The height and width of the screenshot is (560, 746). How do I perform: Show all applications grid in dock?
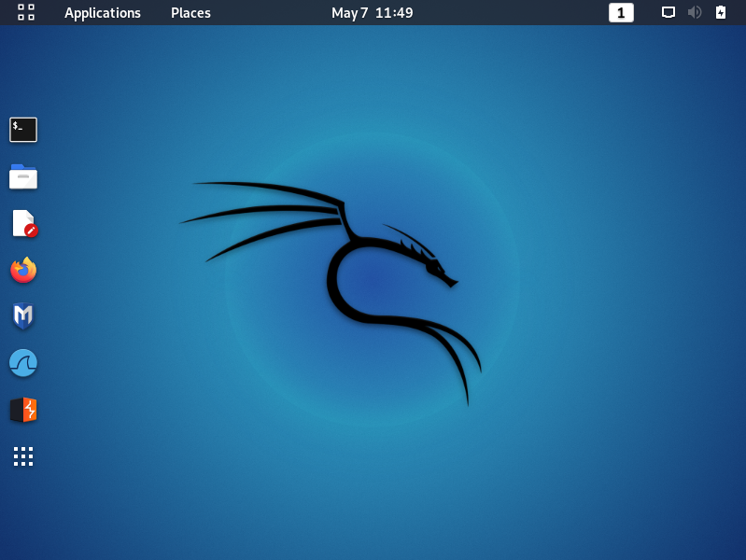[x=23, y=456]
